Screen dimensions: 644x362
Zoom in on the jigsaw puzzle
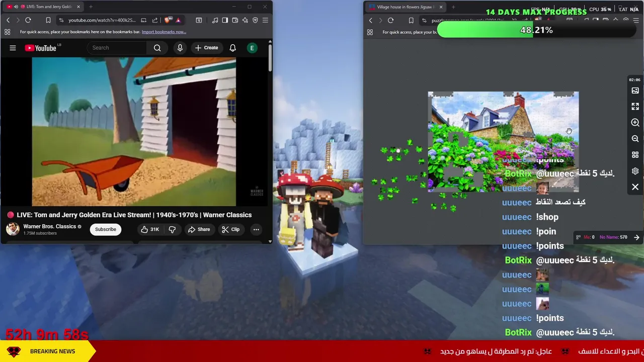(x=635, y=123)
